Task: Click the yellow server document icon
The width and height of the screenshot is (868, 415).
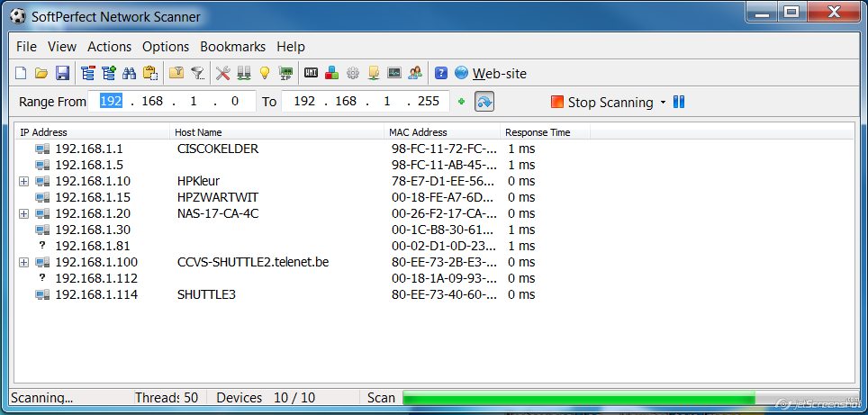Action: (x=374, y=73)
